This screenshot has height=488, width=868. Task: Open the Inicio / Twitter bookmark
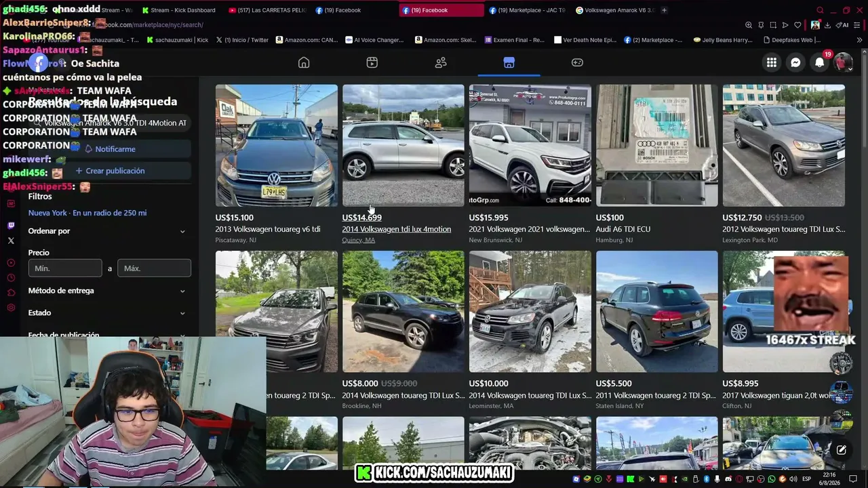[242, 40]
